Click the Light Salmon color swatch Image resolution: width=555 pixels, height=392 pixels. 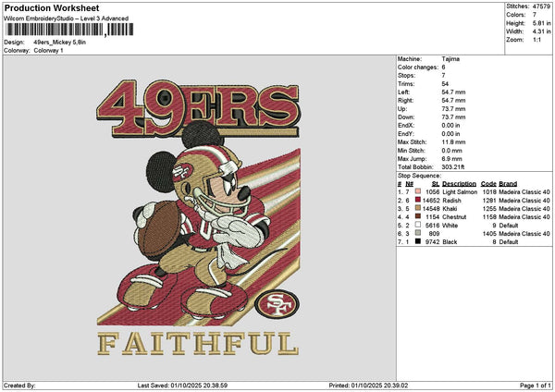pyautogui.click(x=418, y=191)
